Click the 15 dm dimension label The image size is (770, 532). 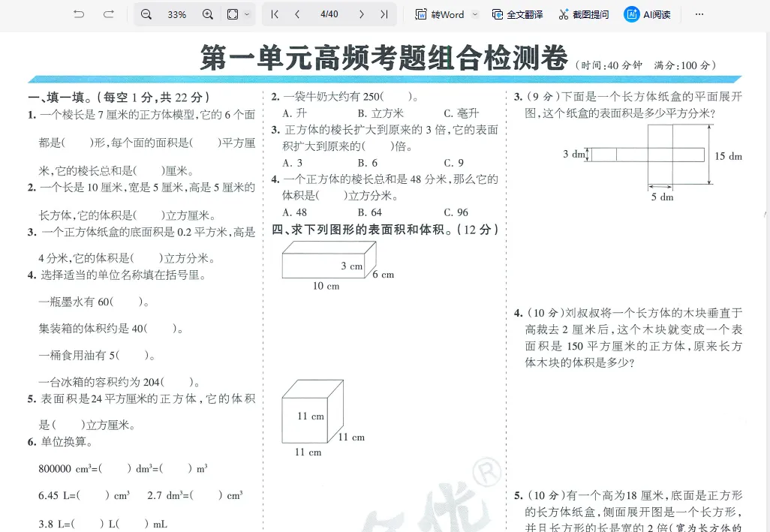pos(728,156)
